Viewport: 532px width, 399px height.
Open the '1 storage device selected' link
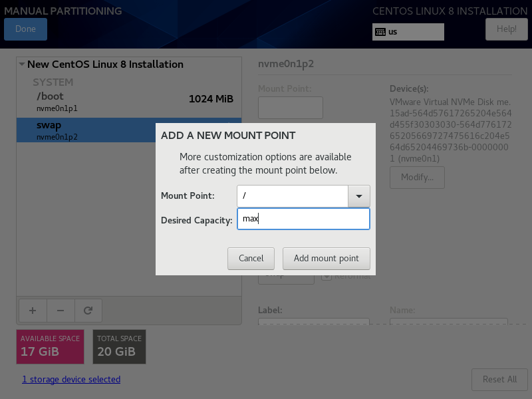(x=71, y=379)
